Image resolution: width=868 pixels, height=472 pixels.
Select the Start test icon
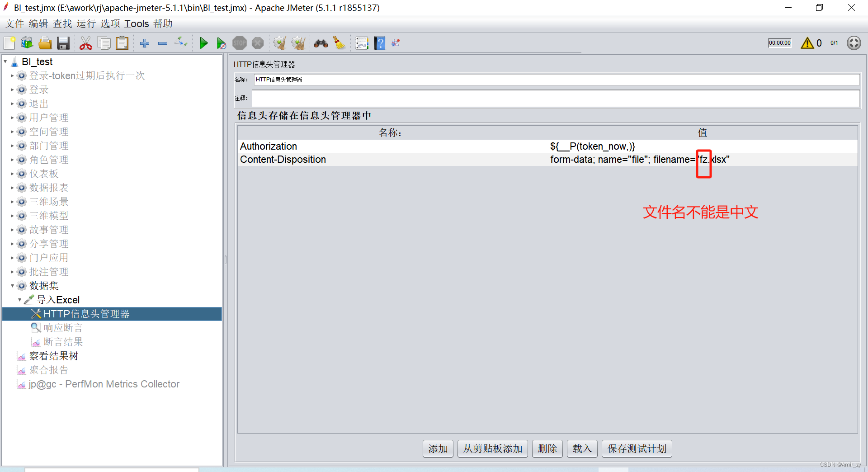pos(203,43)
